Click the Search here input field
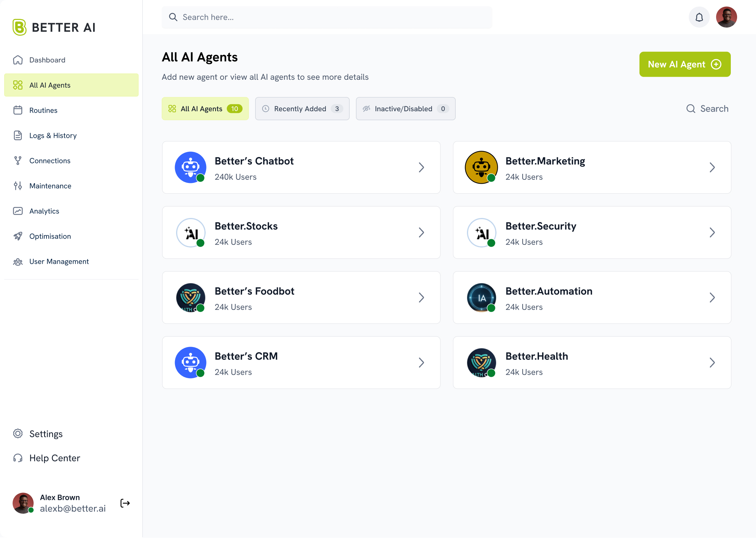 coord(327,17)
